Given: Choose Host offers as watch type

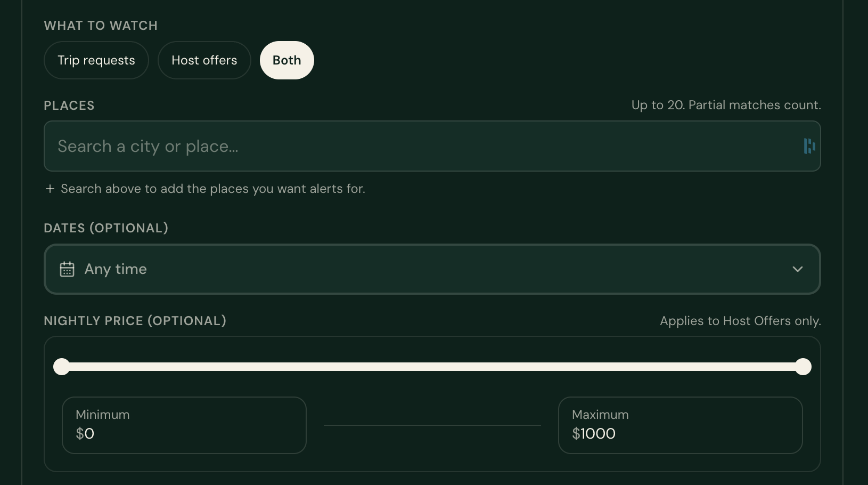Looking at the screenshot, I should [x=204, y=60].
